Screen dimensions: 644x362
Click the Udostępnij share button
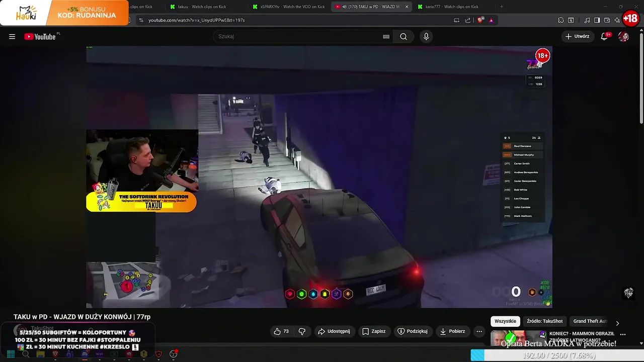click(x=334, y=331)
